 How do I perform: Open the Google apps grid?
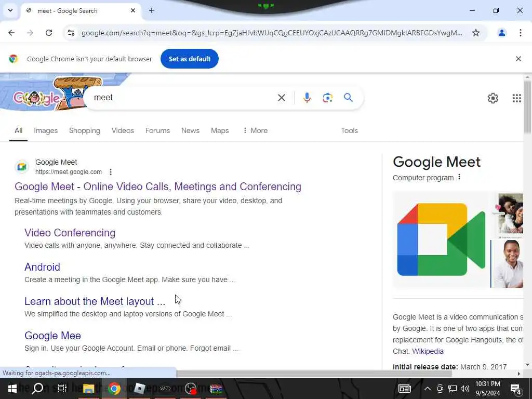tap(516, 98)
